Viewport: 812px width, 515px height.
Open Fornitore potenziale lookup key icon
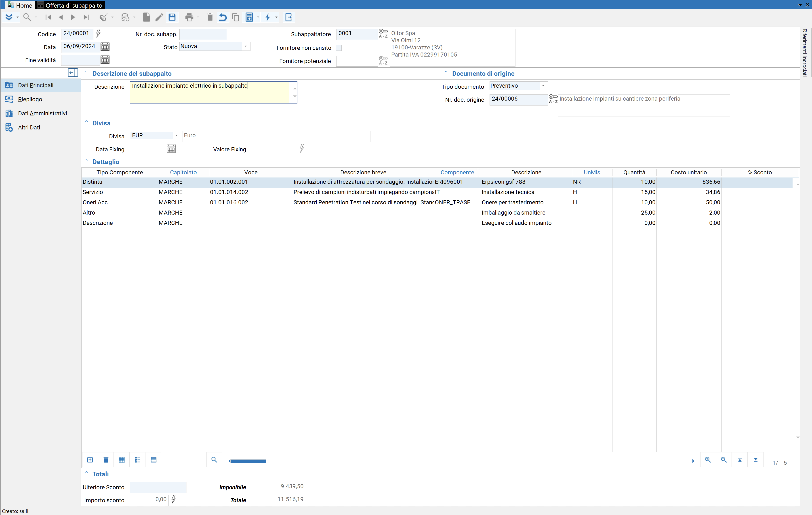coord(383,60)
